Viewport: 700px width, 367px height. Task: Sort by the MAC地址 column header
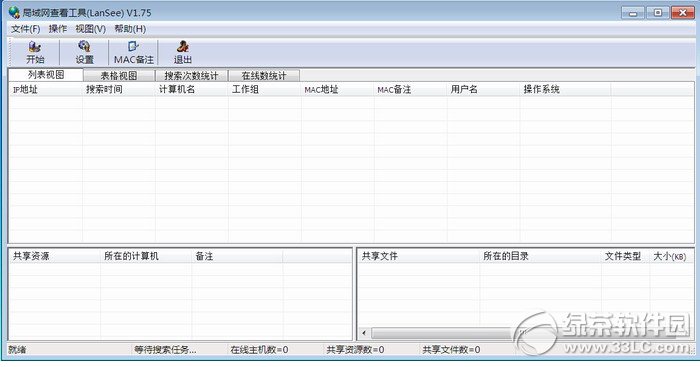(338, 89)
